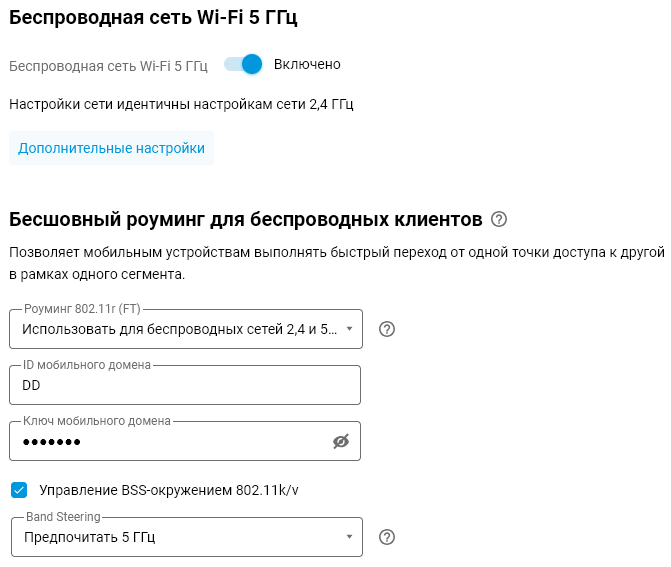This screenshot has height=567, width=671.
Task: Open Дополнительные настройки link
Action: (x=111, y=148)
